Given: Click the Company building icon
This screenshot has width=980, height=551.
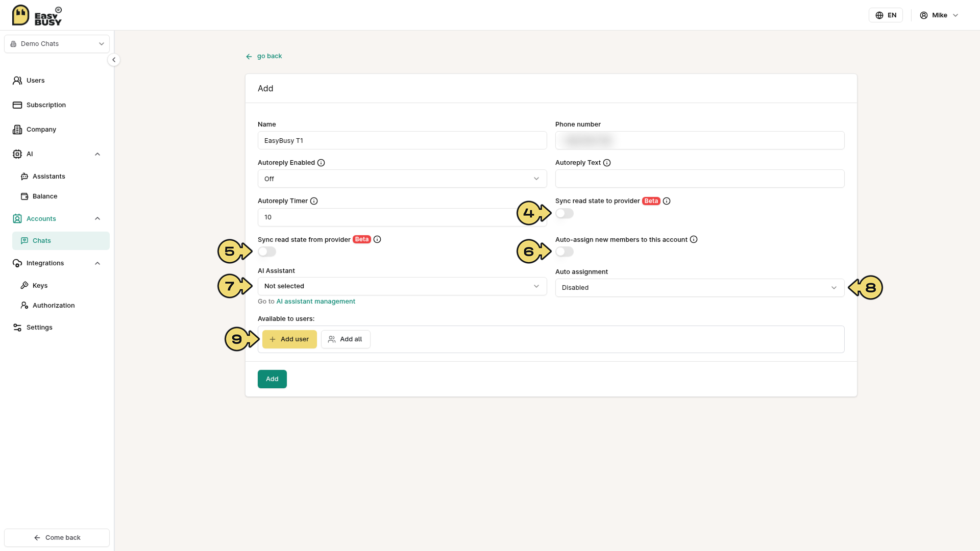Looking at the screenshot, I should (x=17, y=130).
